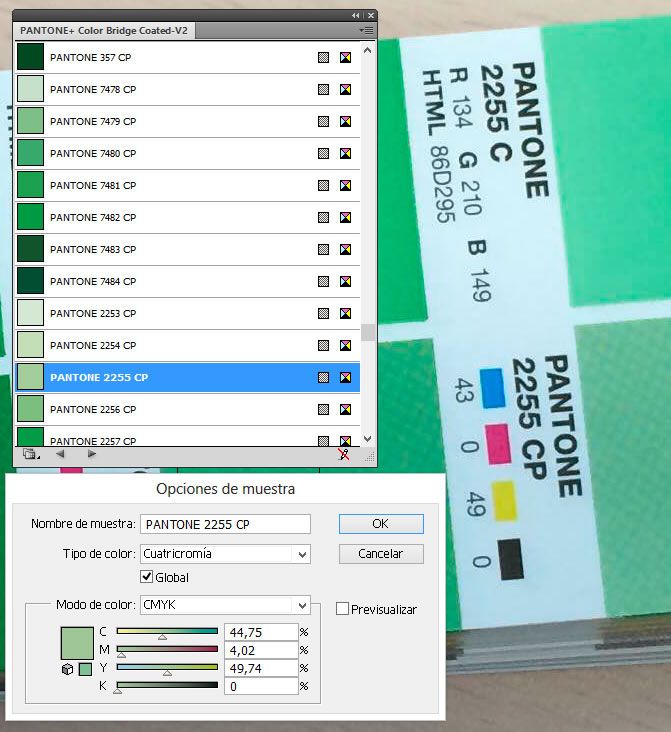The height and width of the screenshot is (732, 671).
Task: Click the highlighted PANTONE 2255 CP row
Action: click(x=188, y=377)
